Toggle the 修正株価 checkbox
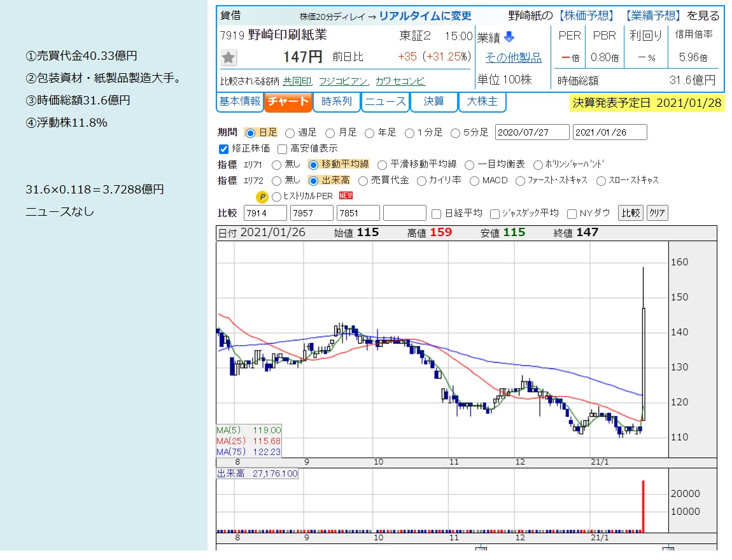This screenshot has width=732, height=560. 223,149
